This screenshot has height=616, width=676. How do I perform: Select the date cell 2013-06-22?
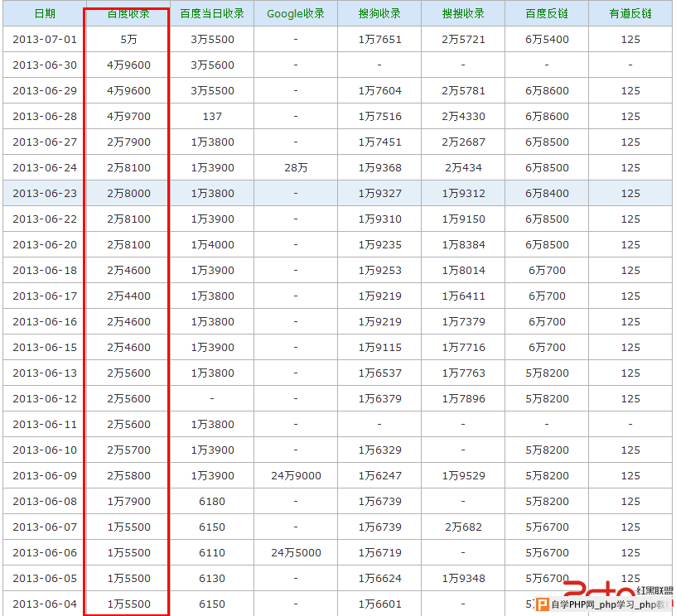tap(45, 219)
